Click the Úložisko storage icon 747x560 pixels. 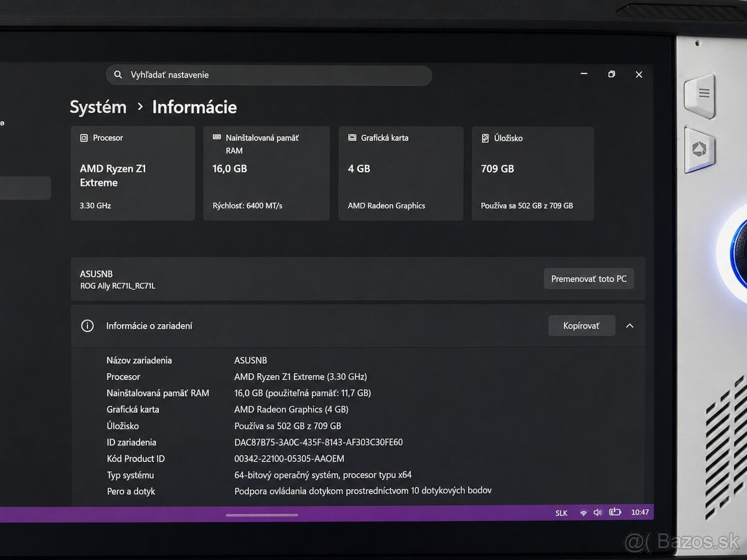click(485, 138)
